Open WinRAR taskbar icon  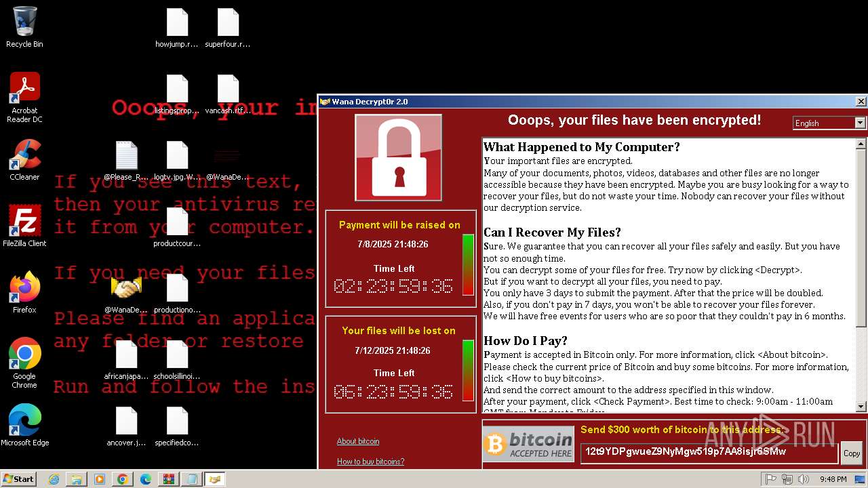click(169, 479)
